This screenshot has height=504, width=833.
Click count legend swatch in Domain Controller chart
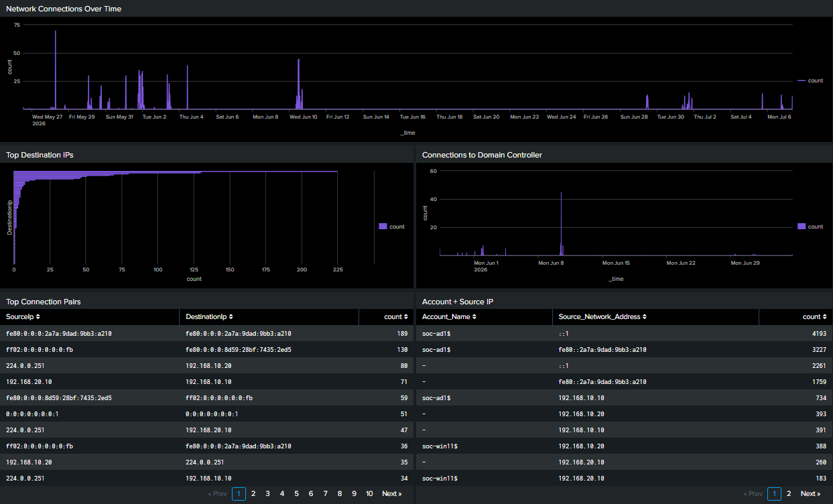[802, 227]
